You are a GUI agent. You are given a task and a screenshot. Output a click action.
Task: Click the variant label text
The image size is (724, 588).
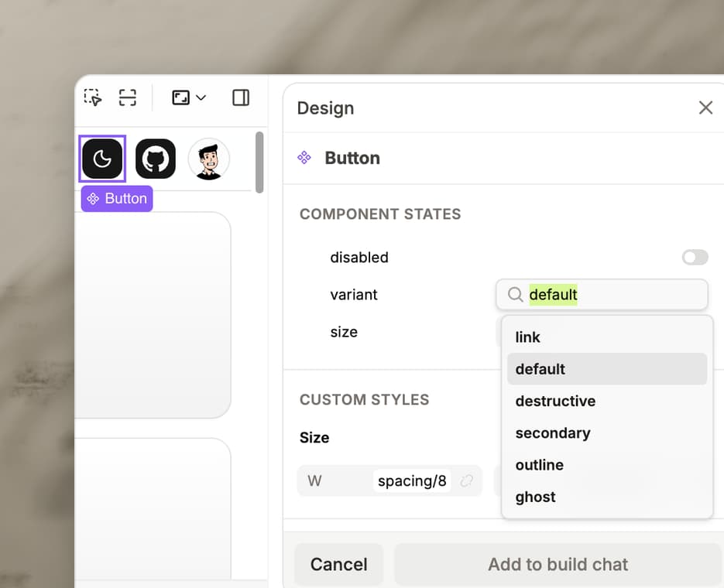(354, 295)
